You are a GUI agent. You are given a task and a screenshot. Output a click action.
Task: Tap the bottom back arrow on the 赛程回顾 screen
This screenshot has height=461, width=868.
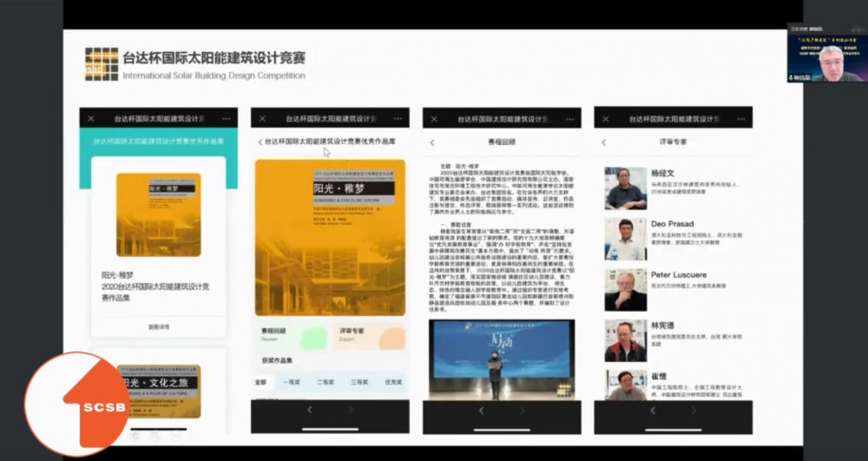tap(481, 410)
